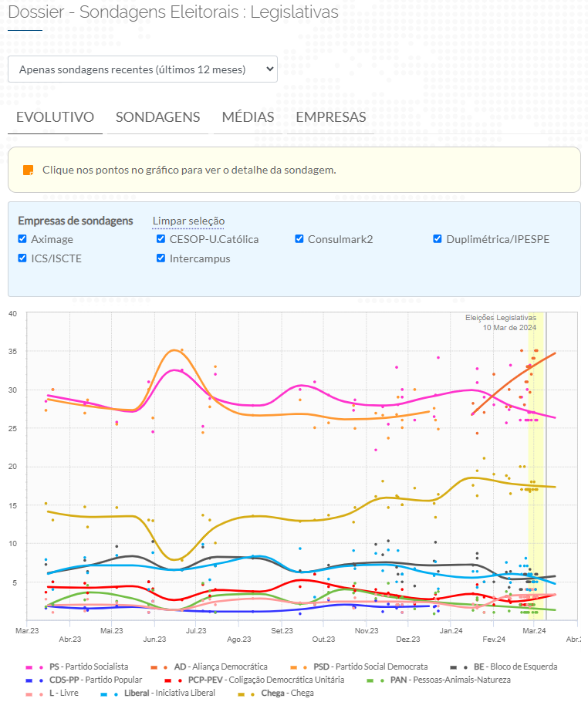The height and width of the screenshot is (702, 588).
Task: Toggle the CESOP-U.Católica checkbox
Action: click(161, 239)
